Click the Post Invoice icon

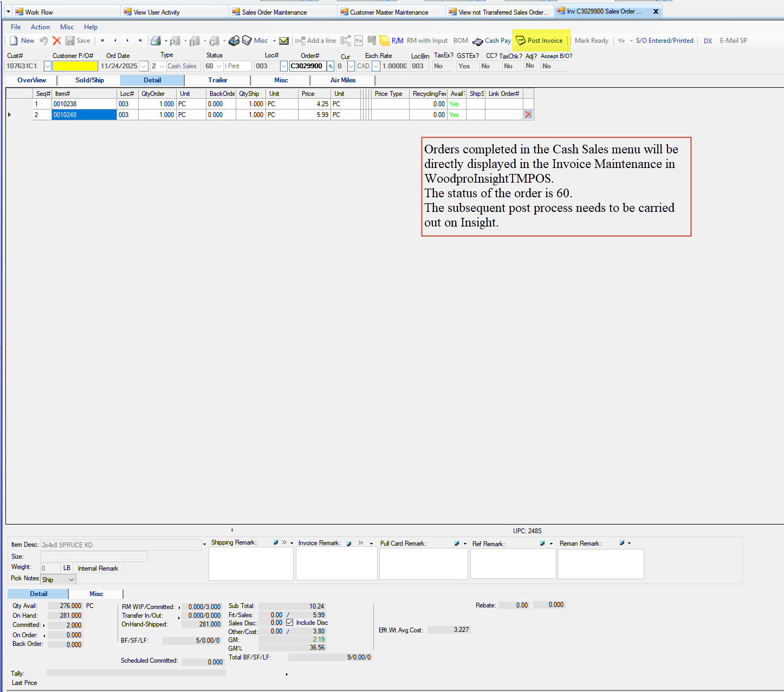(x=521, y=41)
